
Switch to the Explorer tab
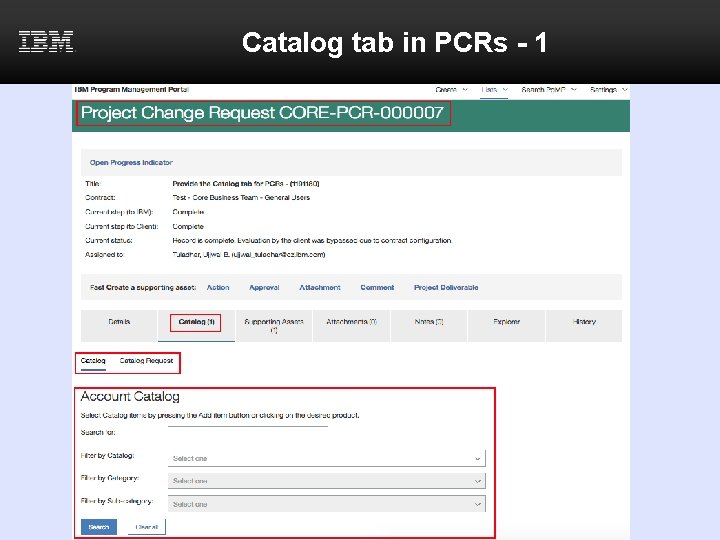coord(506,326)
